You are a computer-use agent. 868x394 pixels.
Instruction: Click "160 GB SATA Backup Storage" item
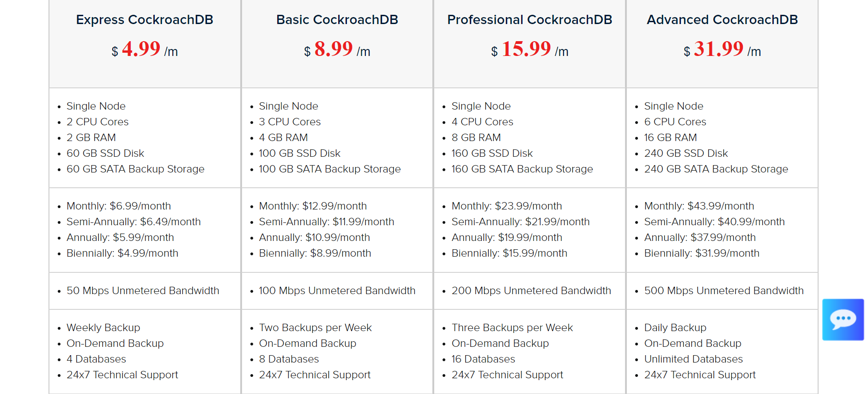522,169
